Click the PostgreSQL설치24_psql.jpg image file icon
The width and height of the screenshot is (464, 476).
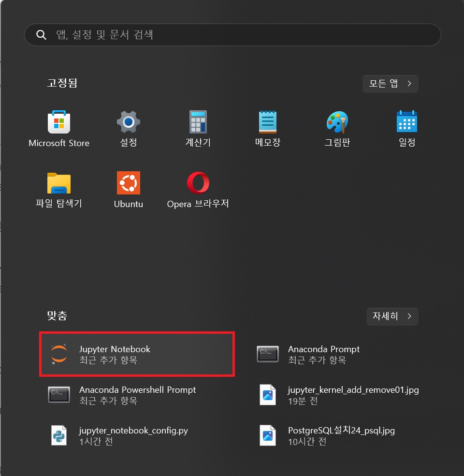(x=268, y=435)
